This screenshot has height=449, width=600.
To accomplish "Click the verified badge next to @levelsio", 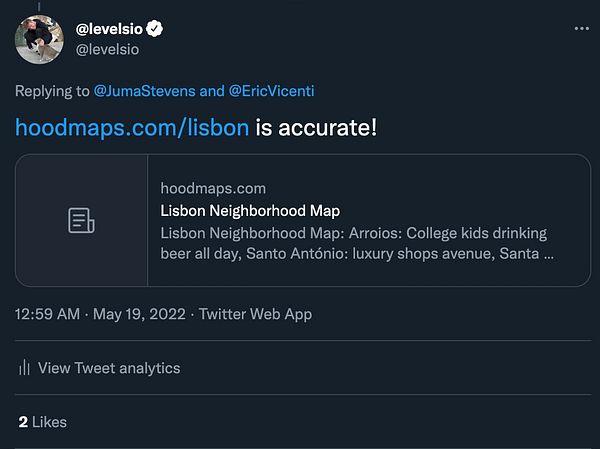I will pyautogui.click(x=155, y=29).
